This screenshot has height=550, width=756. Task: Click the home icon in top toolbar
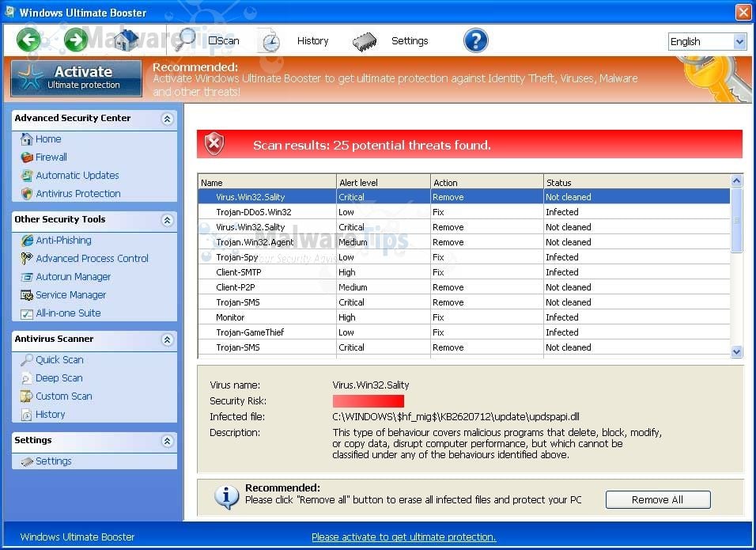pos(126,40)
